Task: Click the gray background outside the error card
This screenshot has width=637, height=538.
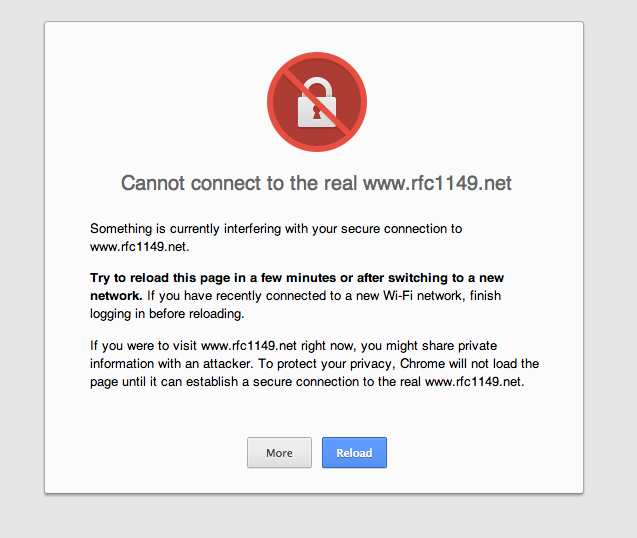Action: click(610, 300)
